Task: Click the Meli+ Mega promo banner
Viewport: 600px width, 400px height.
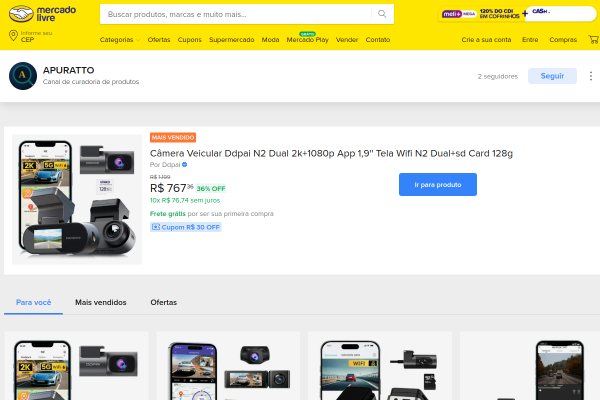Action: (x=517, y=14)
